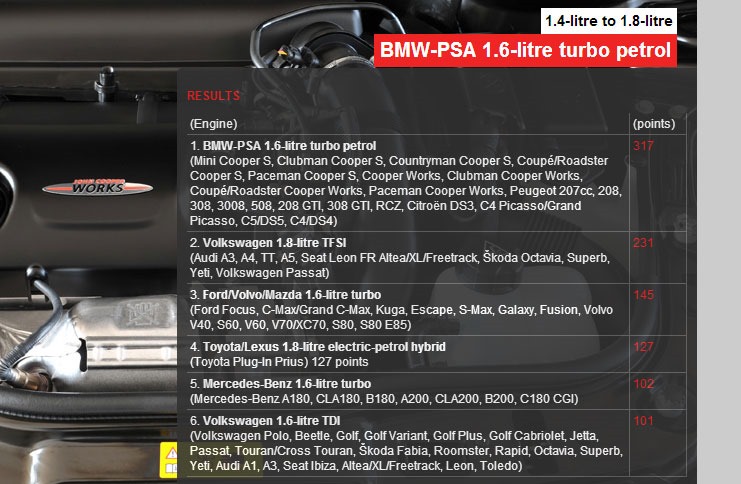Click the 145 points value
The width and height of the screenshot is (741, 484).
tap(644, 295)
